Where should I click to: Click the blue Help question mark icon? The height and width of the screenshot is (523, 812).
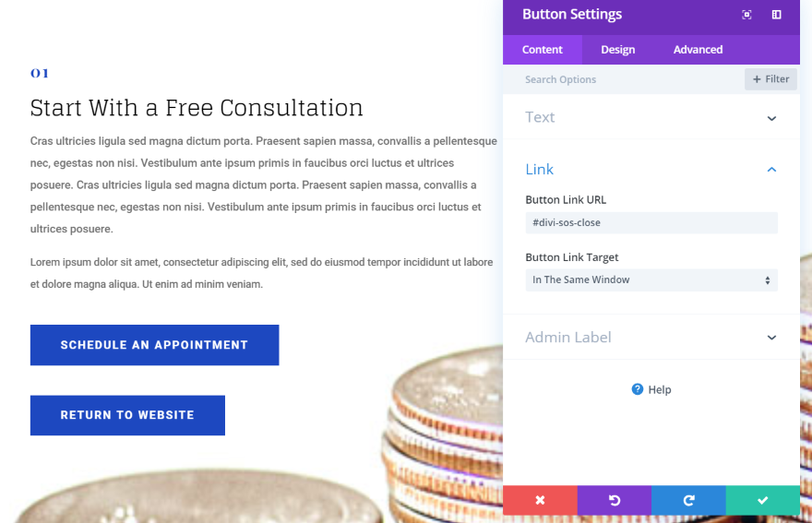click(x=637, y=389)
